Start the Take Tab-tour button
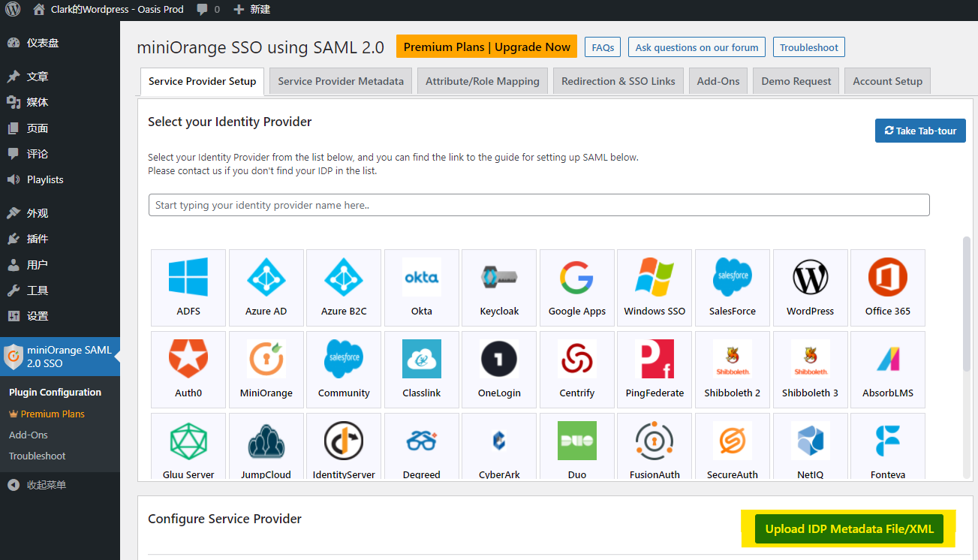This screenshot has width=978, height=560. click(x=920, y=131)
